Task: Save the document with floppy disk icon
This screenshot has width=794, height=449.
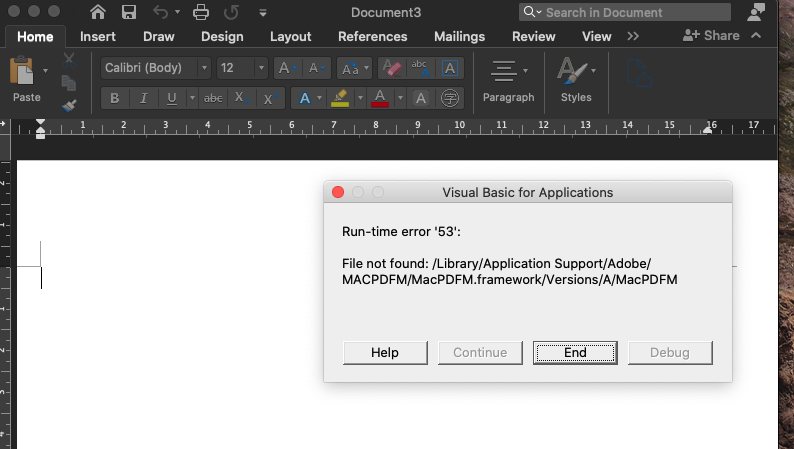Action: [x=129, y=12]
